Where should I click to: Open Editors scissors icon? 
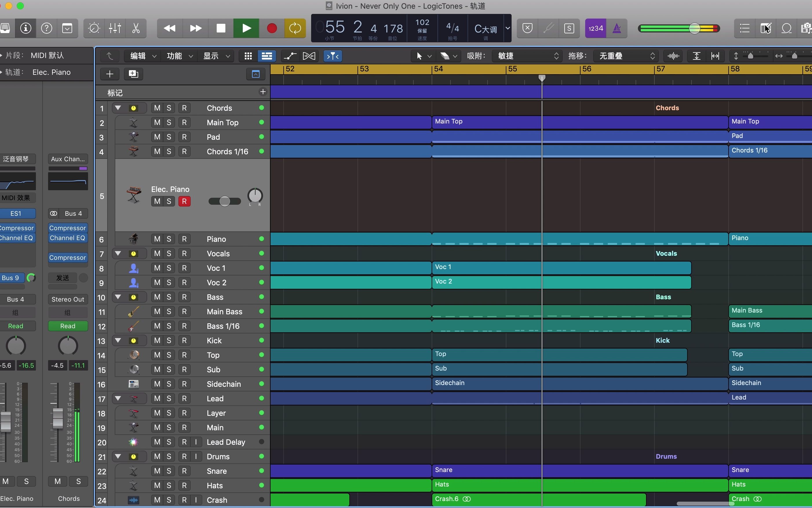[x=136, y=28]
